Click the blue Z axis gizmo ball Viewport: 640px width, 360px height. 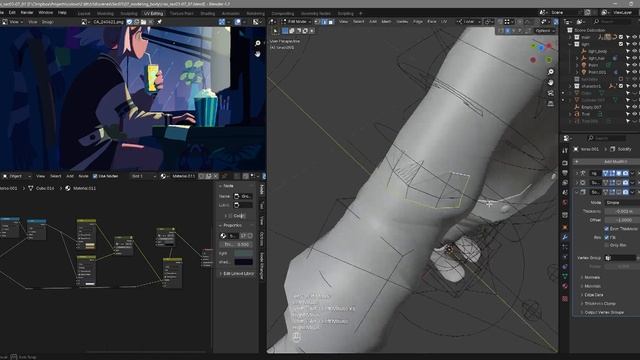click(541, 48)
